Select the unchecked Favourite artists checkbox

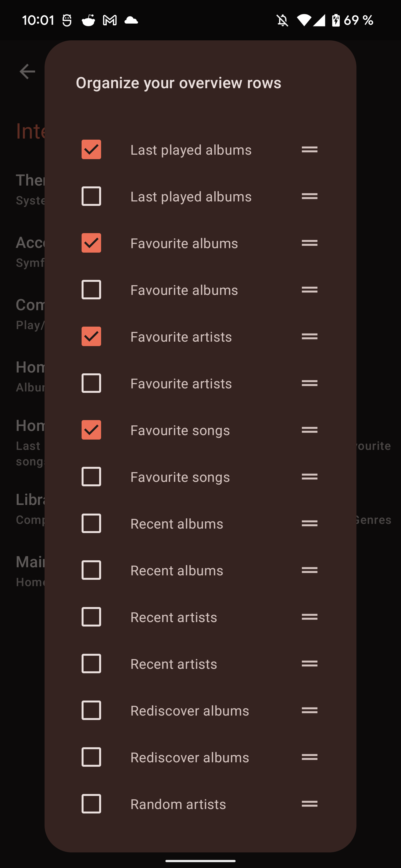(x=91, y=383)
